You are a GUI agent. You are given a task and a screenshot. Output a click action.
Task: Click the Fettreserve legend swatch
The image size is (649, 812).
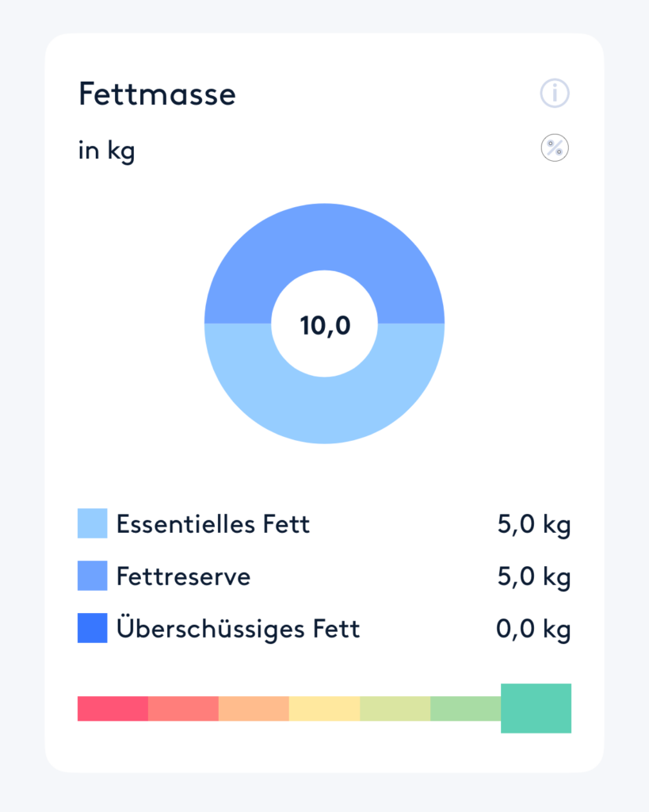(x=93, y=576)
